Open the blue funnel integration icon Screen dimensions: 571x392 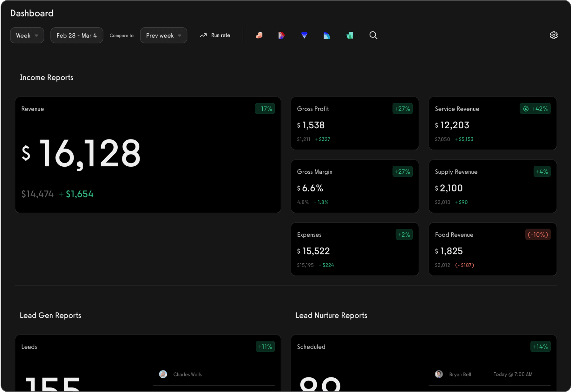click(x=304, y=35)
